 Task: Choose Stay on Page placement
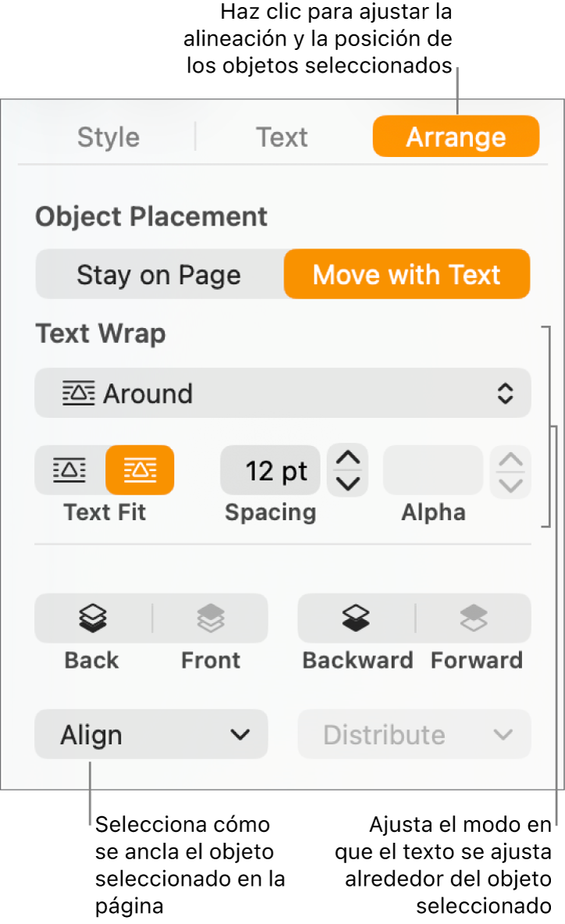158,275
